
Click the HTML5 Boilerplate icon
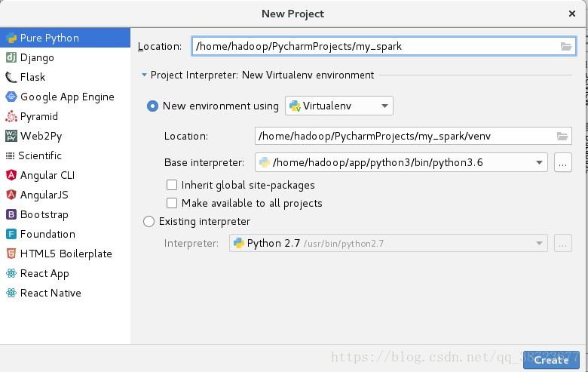point(11,254)
